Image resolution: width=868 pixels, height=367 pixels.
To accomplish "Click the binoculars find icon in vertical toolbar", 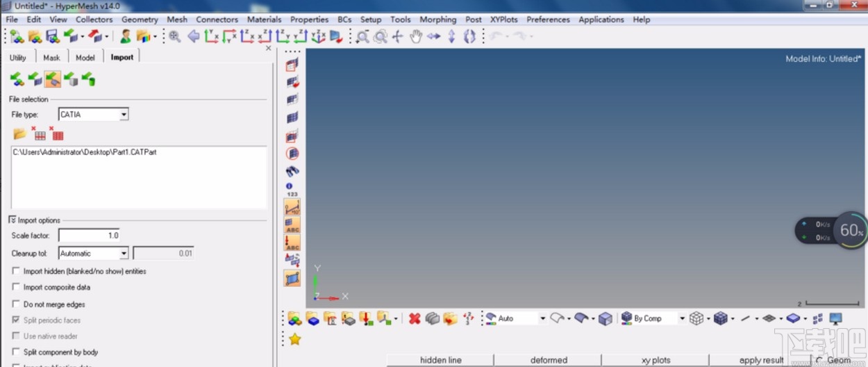I will click(292, 171).
